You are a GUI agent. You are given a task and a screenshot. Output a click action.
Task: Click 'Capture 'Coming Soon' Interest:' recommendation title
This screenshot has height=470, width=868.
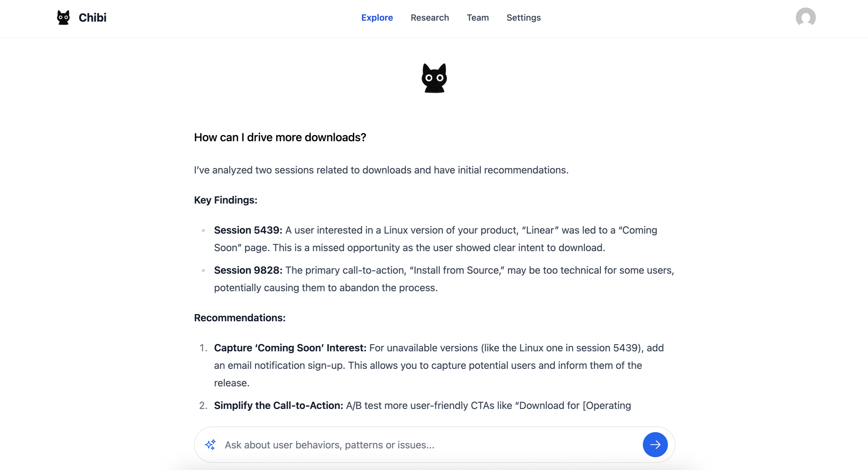[x=290, y=348]
